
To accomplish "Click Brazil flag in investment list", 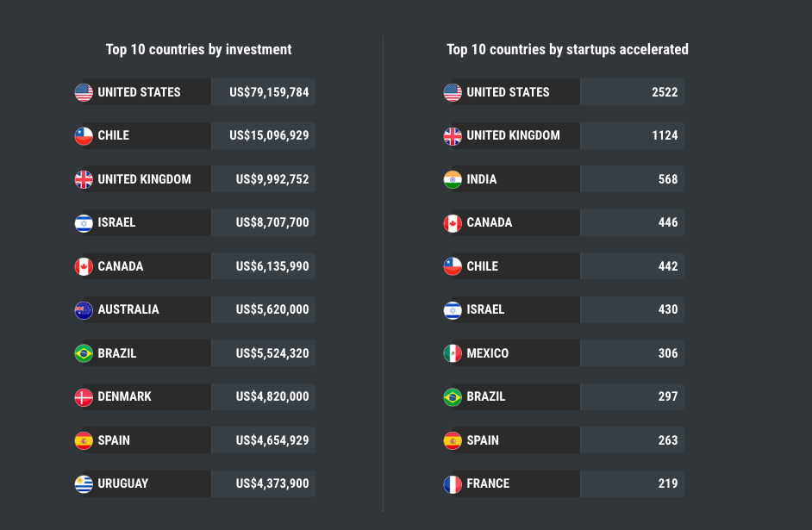I will pyautogui.click(x=84, y=353).
